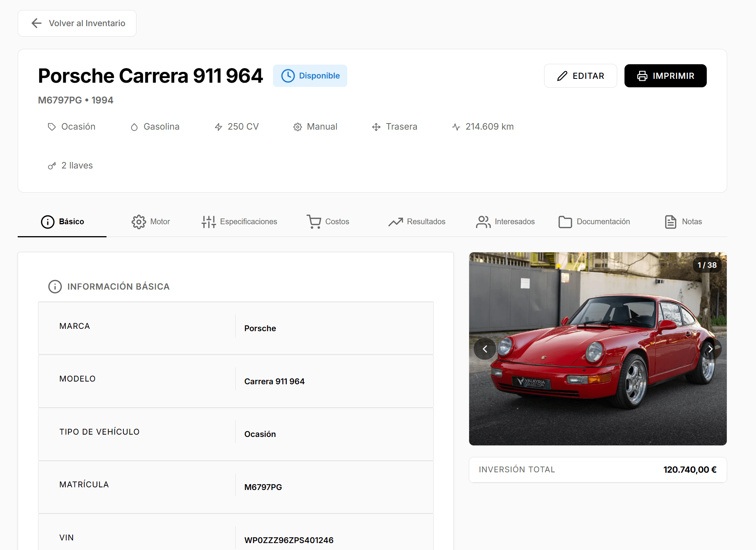Image resolution: width=756 pixels, height=550 pixels.
Task: Click the document icon on Notas tab
Action: tap(671, 222)
